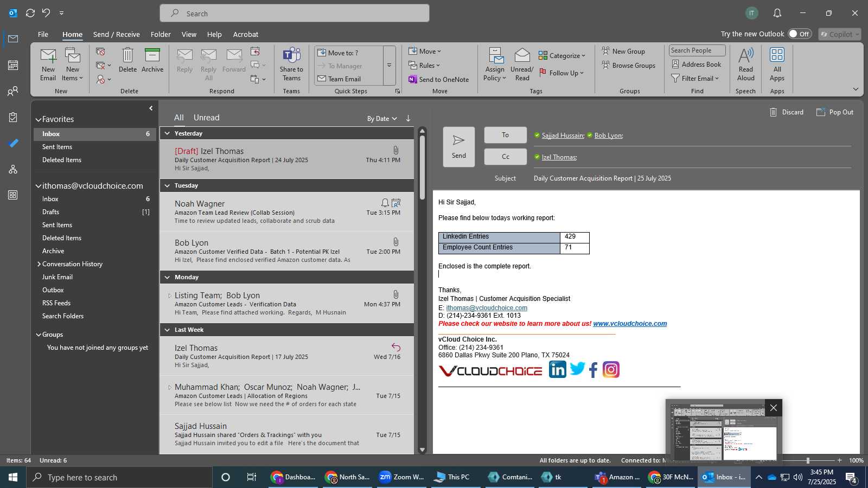Image resolution: width=868 pixels, height=488 pixels.
Task: Open the New Items menu button
Action: 73,64
